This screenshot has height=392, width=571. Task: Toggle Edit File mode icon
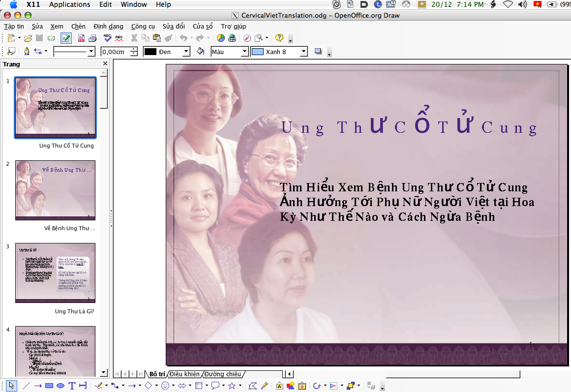(x=66, y=38)
